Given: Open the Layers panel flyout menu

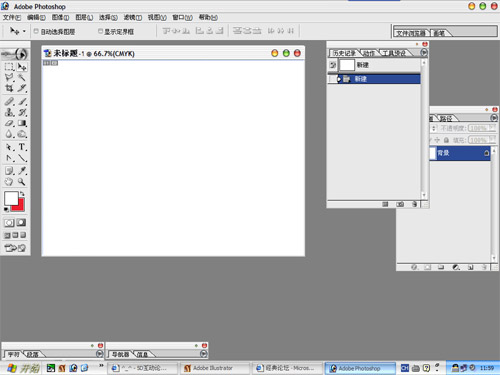Looking at the screenshot, I should pos(494,118).
